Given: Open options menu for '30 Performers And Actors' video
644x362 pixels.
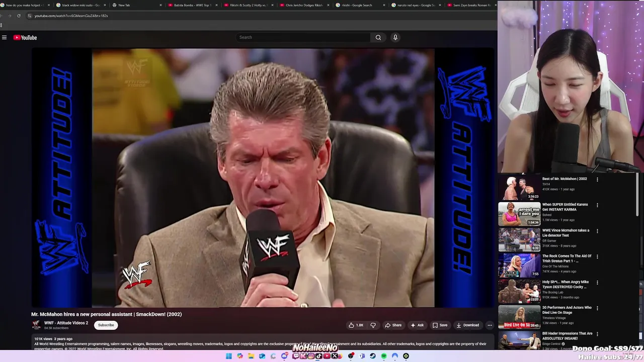Looking at the screenshot, I should 597,308.
